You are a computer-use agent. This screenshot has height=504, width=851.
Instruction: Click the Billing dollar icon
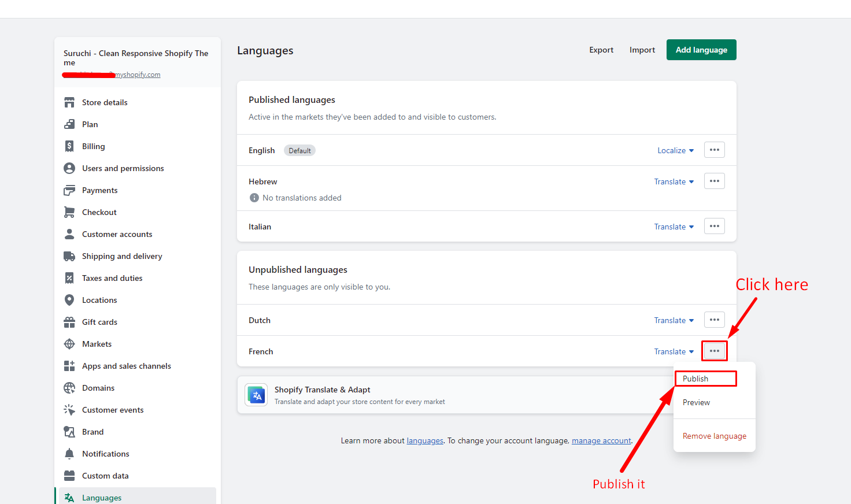click(69, 146)
